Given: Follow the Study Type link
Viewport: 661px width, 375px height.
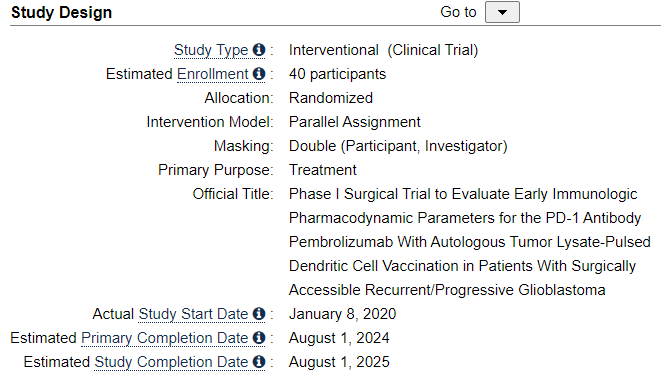Looking at the screenshot, I should point(211,50).
